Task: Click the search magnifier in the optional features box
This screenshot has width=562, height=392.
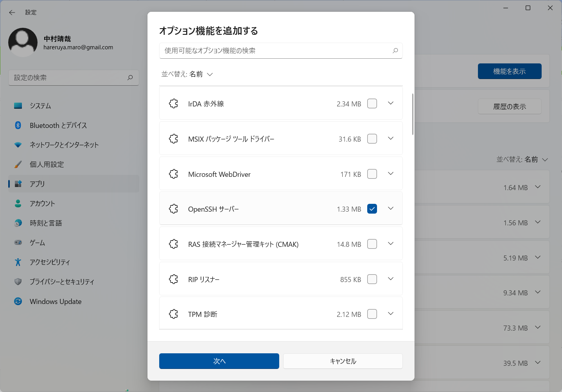Action: click(x=395, y=50)
